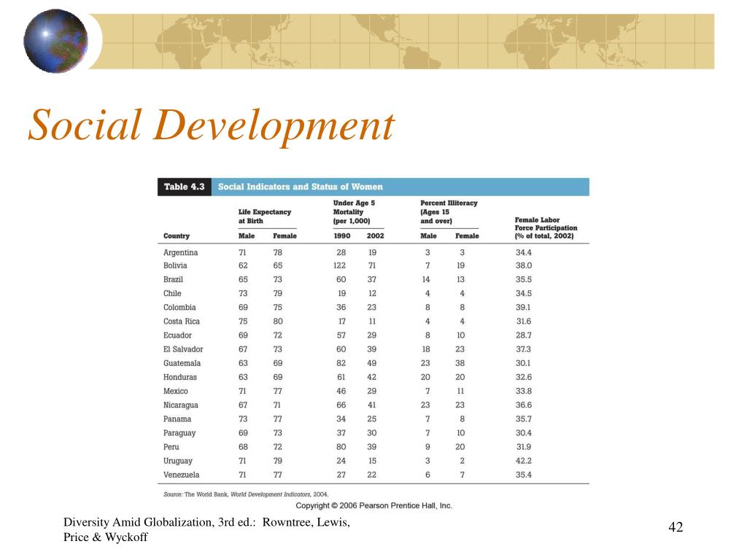Click the globe image in the header
The image size is (747, 560).
55,41
